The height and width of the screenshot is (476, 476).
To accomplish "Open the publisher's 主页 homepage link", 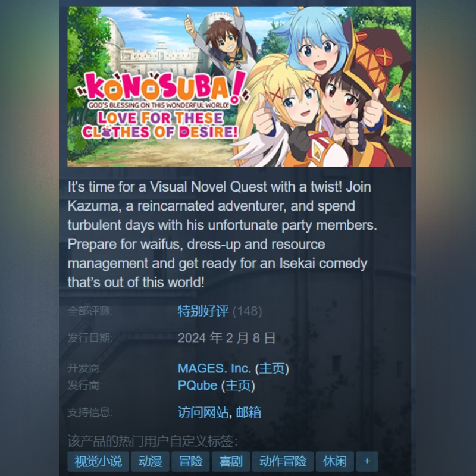I will (x=238, y=385).
